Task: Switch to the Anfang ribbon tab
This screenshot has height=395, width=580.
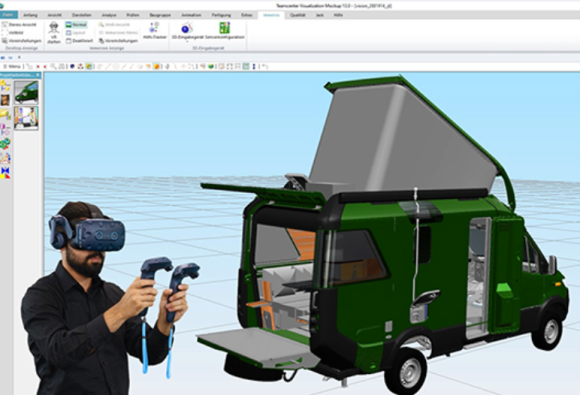Action: pos(30,15)
